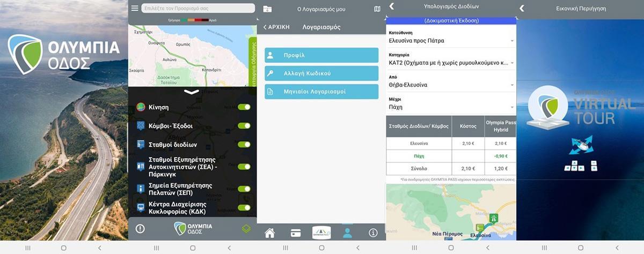Go back from the Εικονική Περιήγηση screen

click(521, 8)
